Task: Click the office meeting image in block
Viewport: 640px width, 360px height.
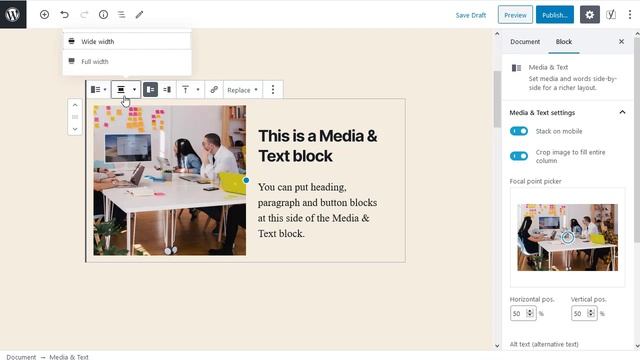Action: click(x=169, y=180)
